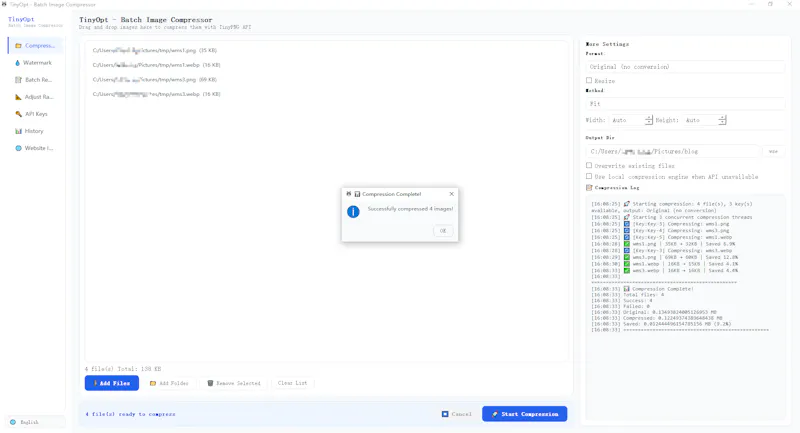Click the English language selector
The width and height of the screenshot is (800, 433).
pyautogui.click(x=35, y=422)
